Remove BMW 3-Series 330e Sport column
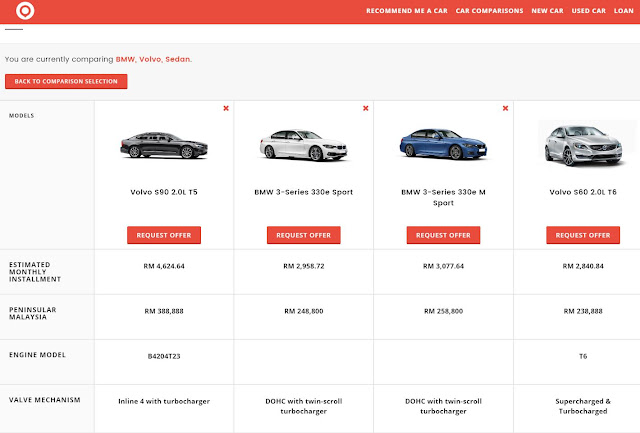640x433 pixels. coord(365,108)
